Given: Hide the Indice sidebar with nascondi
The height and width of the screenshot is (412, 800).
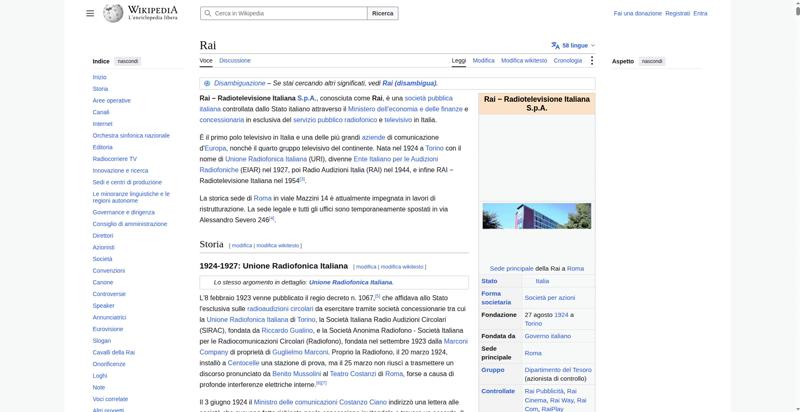Looking at the screenshot, I should (x=128, y=61).
